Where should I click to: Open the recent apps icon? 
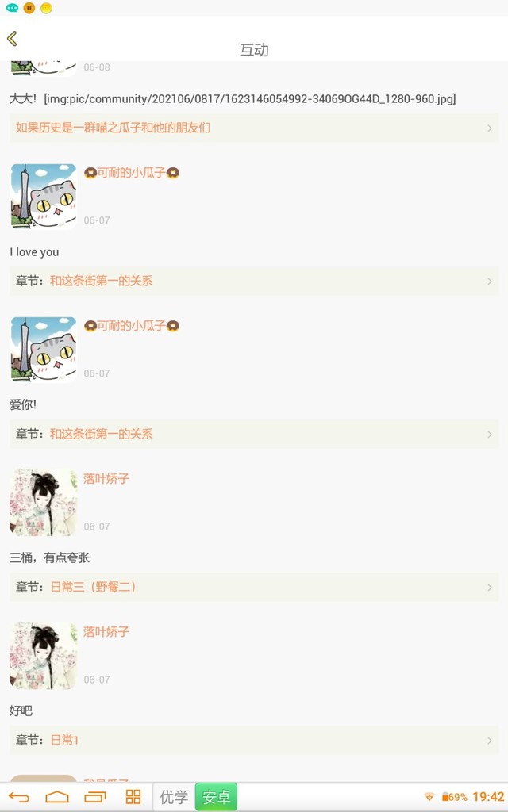[x=95, y=796]
